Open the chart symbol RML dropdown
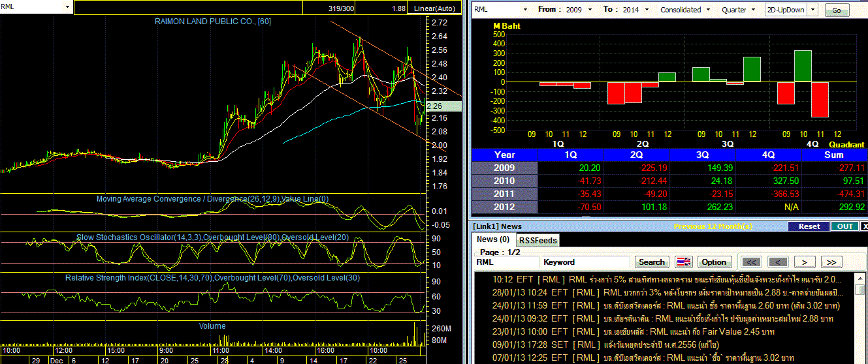 coord(67,7)
